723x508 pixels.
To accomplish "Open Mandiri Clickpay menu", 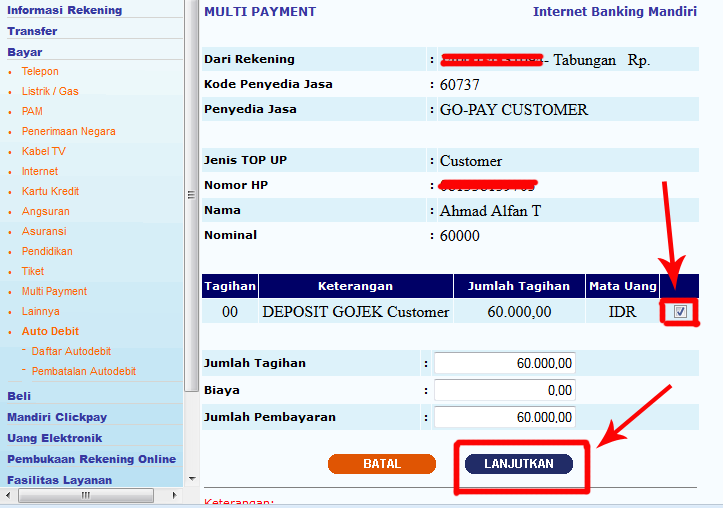I will pos(57,417).
